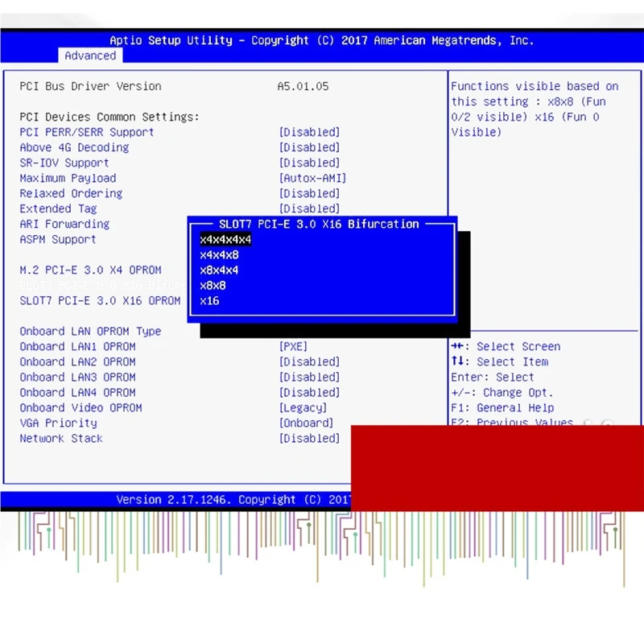The width and height of the screenshot is (644, 644).
Task: Change the Onboard LAN3 OPROM [Disabled] value
Action: point(310,378)
